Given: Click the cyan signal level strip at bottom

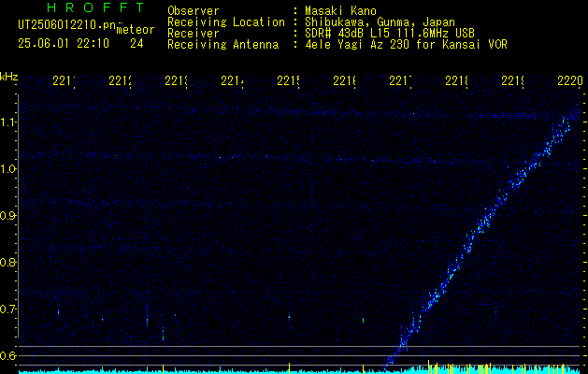Looking at the screenshot, I should point(300,371).
